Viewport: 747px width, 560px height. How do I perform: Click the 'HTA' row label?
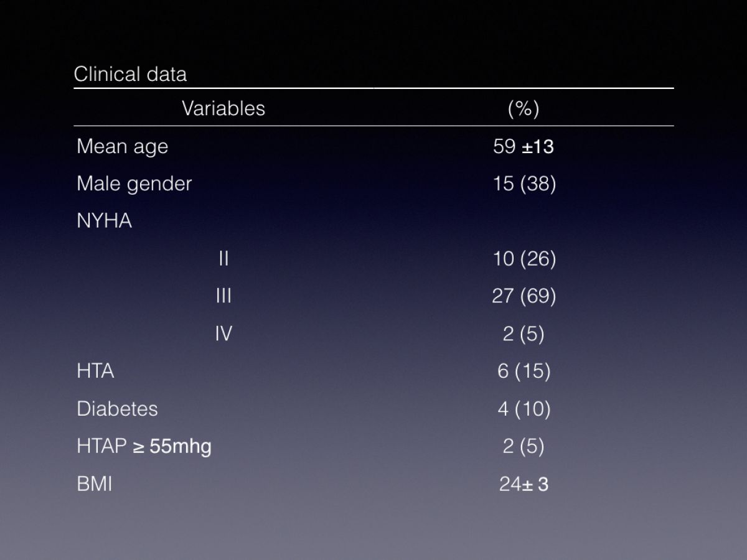pyautogui.click(x=95, y=371)
